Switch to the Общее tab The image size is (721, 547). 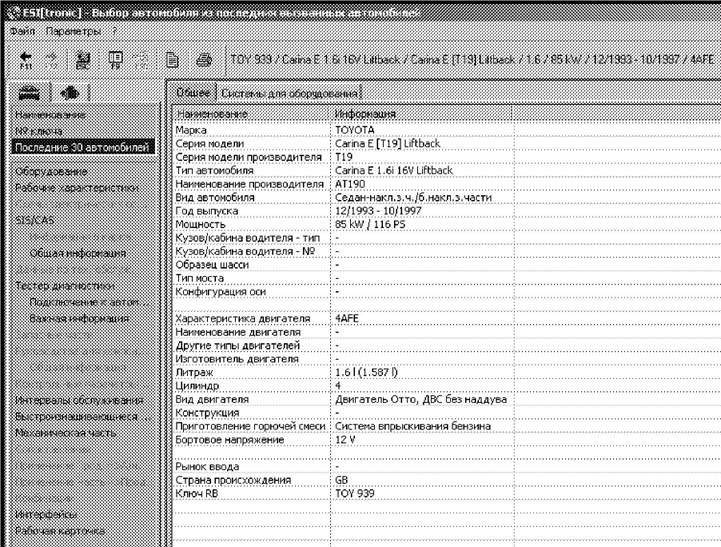[190, 92]
